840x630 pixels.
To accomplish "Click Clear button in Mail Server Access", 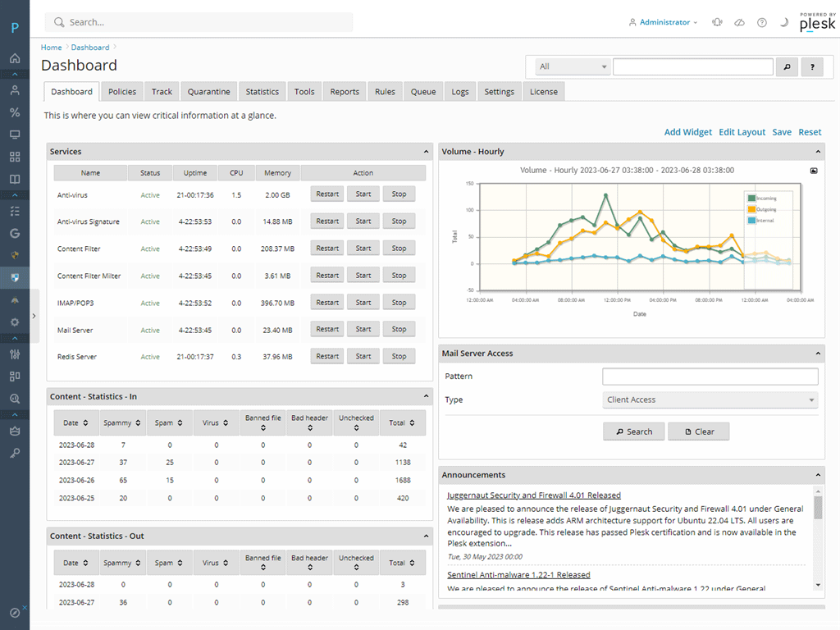I will [x=699, y=431].
